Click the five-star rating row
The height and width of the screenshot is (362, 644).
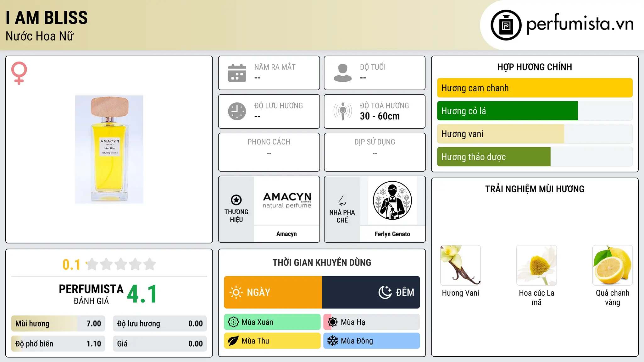[x=121, y=264]
